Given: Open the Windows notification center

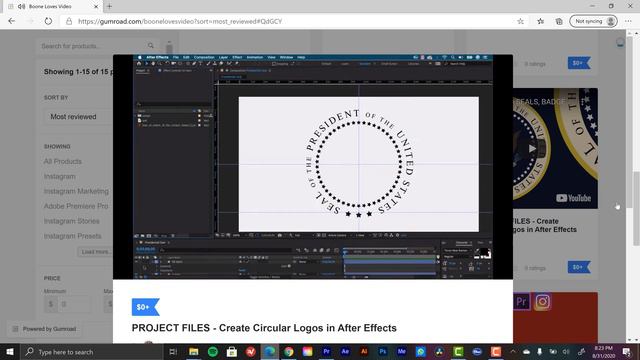Looking at the screenshot, I should tap(627, 352).
